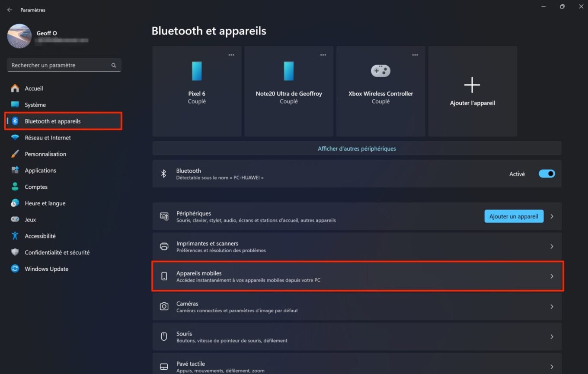Click the Périphériques keyboard icon
The width and height of the screenshot is (588, 374).
[x=164, y=216]
